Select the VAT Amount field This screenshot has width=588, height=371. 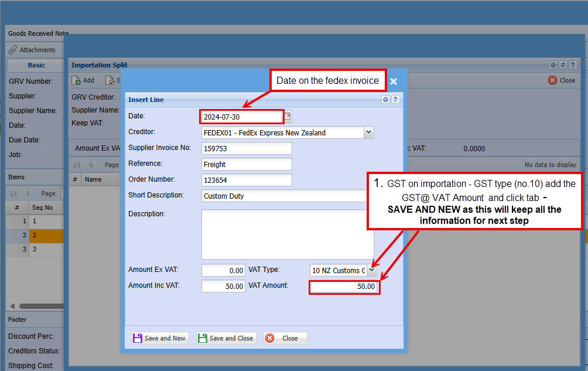[344, 287]
